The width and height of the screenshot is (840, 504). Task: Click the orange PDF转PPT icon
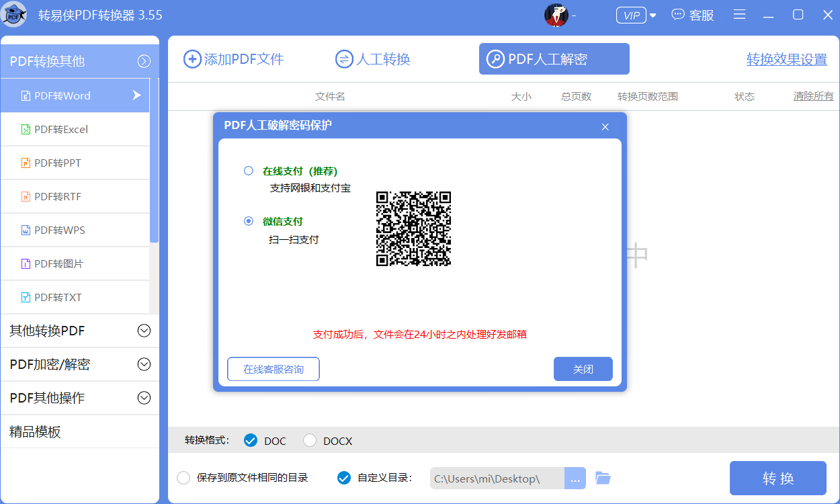(x=26, y=163)
